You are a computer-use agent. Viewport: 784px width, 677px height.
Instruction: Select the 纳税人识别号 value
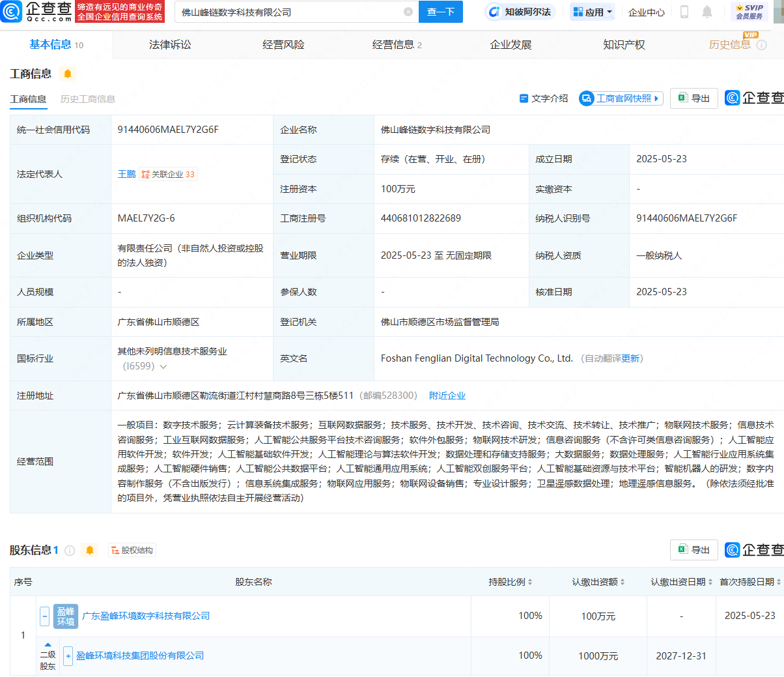coord(687,218)
